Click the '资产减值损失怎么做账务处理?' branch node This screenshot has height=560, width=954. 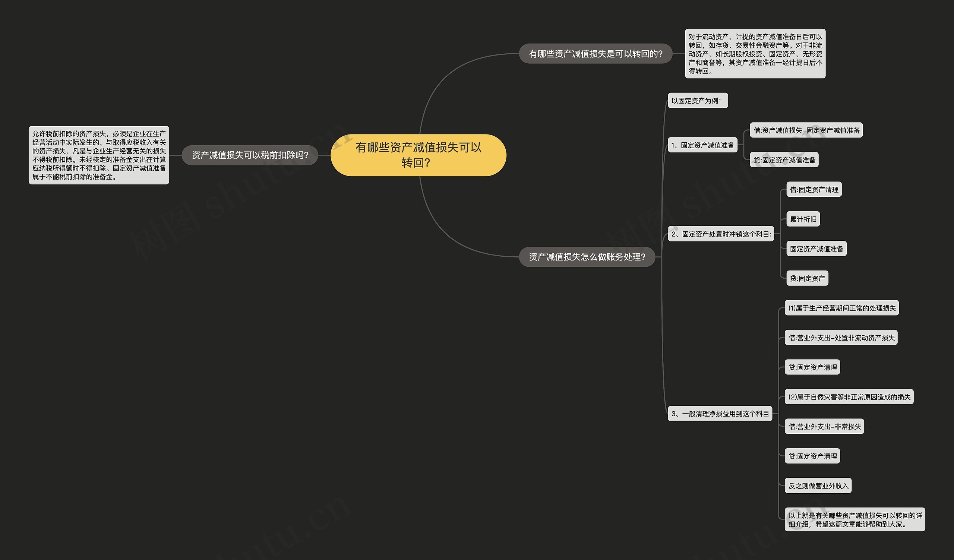[x=587, y=257]
